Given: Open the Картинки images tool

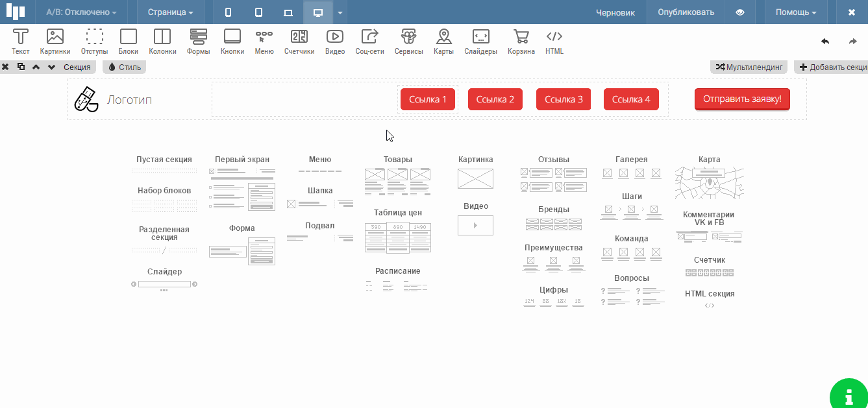Looking at the screenshot, I should coord(55,42).
